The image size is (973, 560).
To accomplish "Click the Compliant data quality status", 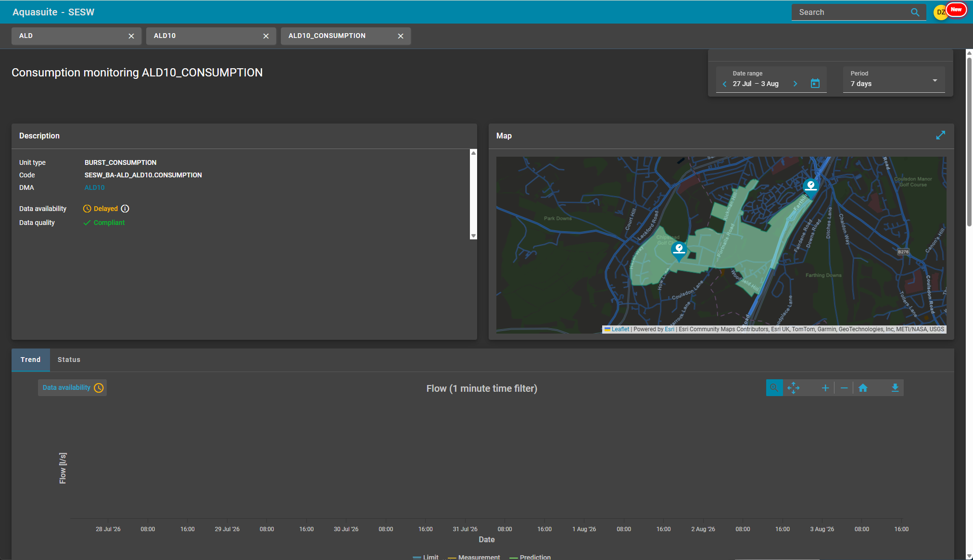I will pos(104,223).
